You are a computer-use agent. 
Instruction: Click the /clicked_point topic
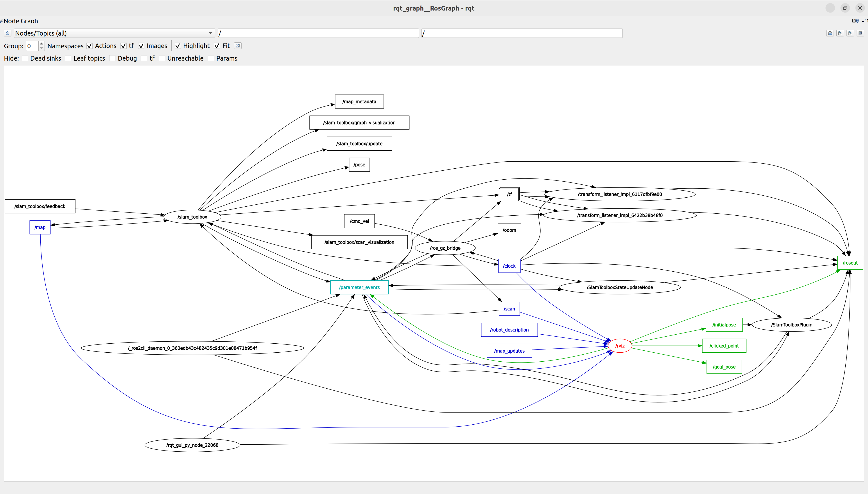724,346
